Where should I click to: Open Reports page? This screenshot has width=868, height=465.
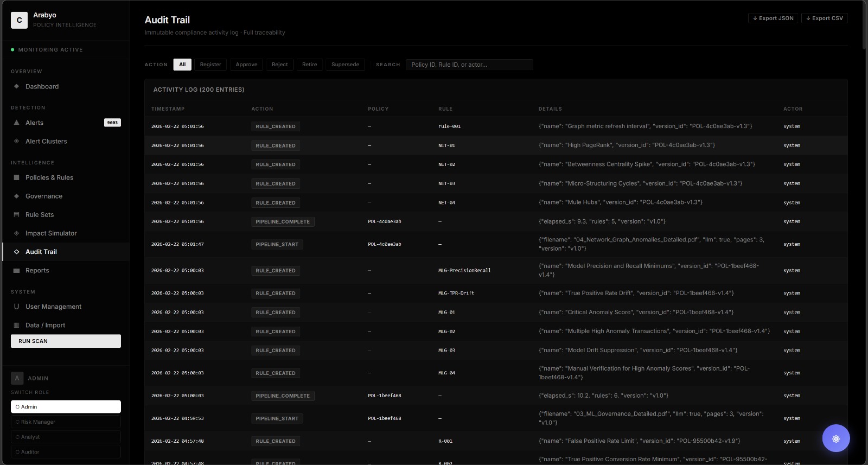pyautogui.click(x=66, y=270)
